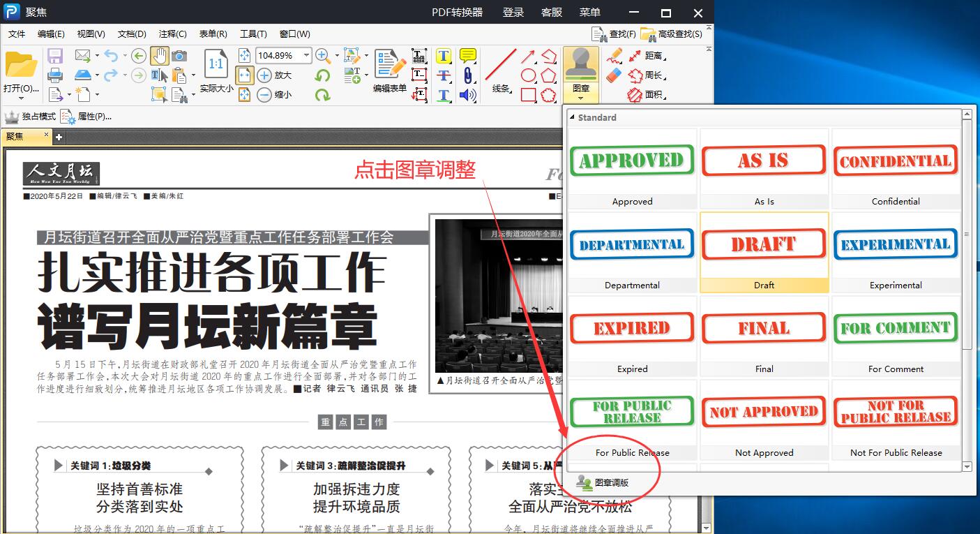Image resolution: width=980 pixels, height=534 pixels.
Task: Open the Edit (编辑) menu
Action: pyautogui.click(x=51, y=34)
